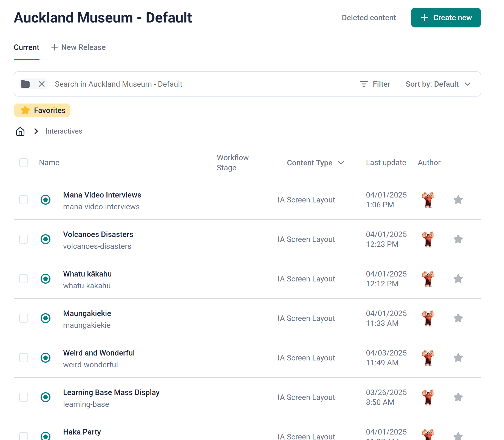The image size is (504, 440).
Task: Clear the folder filter with X icon
Action: tap(42, 84)
